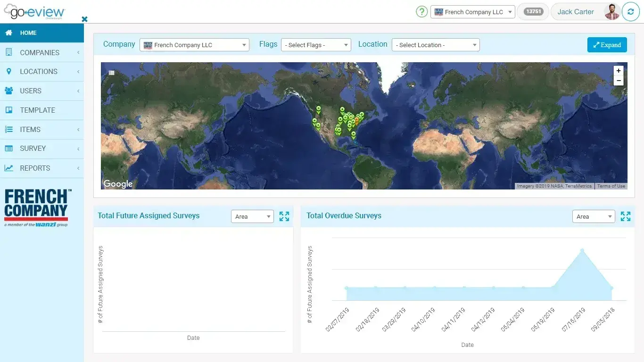Open the Select Location dropdown
Image resolution: width=644 pixels, height=362 pixels.
click(x=436, y=45)
